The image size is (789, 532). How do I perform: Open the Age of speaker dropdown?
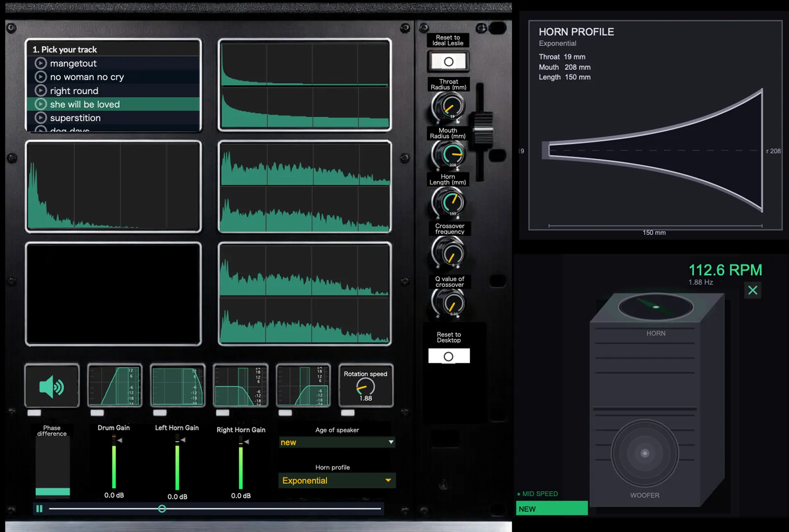(337, 442)
